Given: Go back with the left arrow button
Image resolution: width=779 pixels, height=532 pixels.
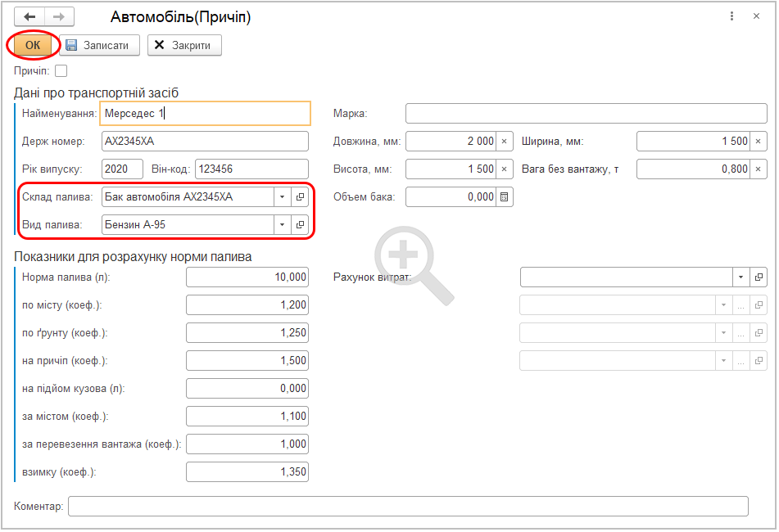Looking at the screenshot, I should [29, 17].
